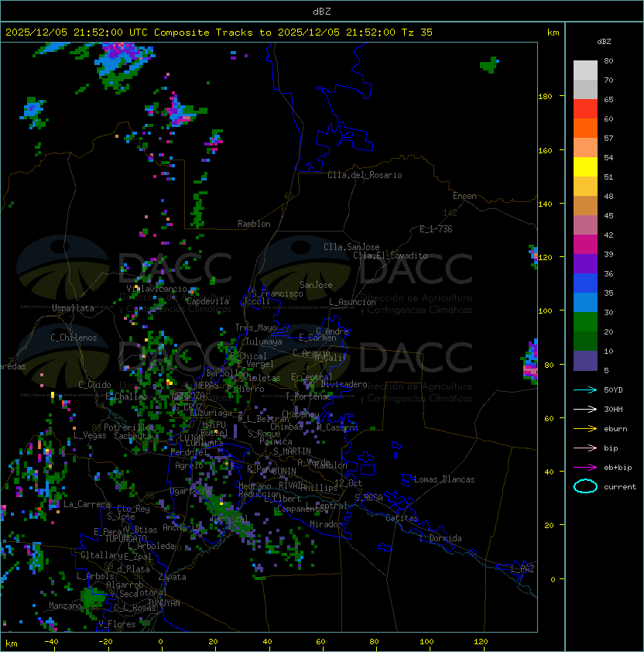Click the 'V_Flores' place label
The image size is (644, 652).
pos(117,624)
